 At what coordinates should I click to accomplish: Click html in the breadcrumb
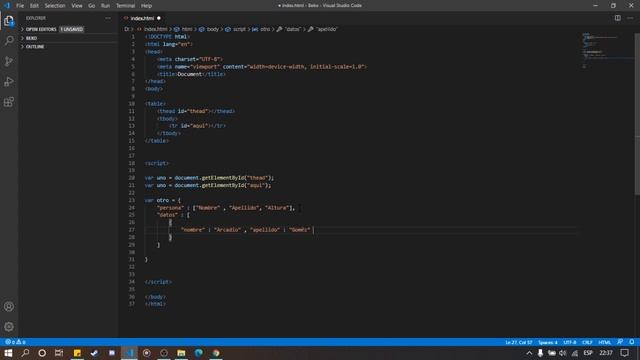coord(187,29)
